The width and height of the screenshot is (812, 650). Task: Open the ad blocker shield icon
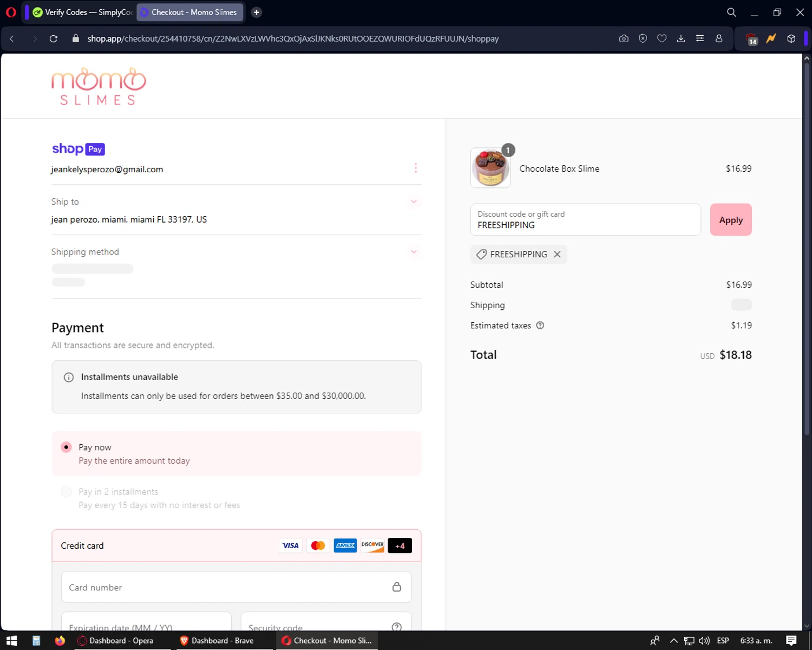(x=643, y=38)
